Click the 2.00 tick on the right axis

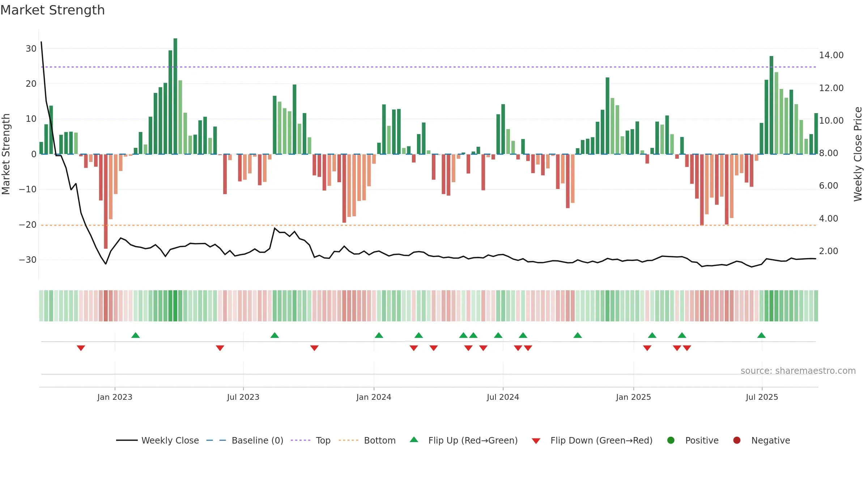[x=828, y=251]
